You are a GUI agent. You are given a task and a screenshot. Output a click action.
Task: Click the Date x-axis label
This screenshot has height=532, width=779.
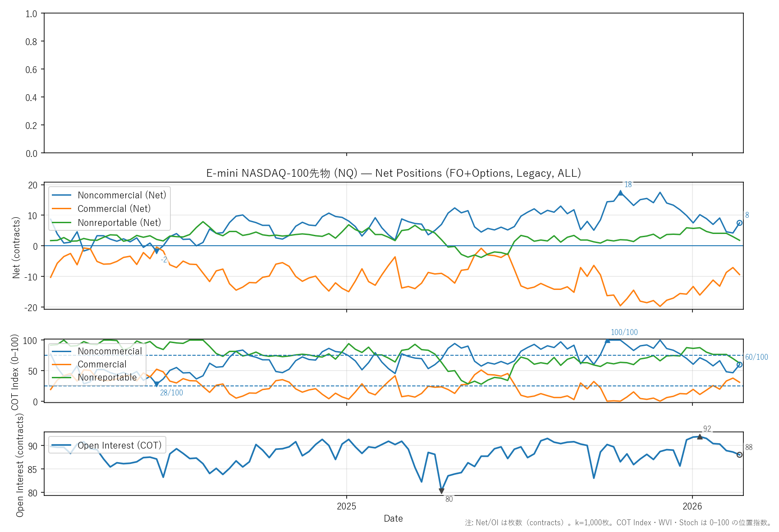click(x=393, y=518)
